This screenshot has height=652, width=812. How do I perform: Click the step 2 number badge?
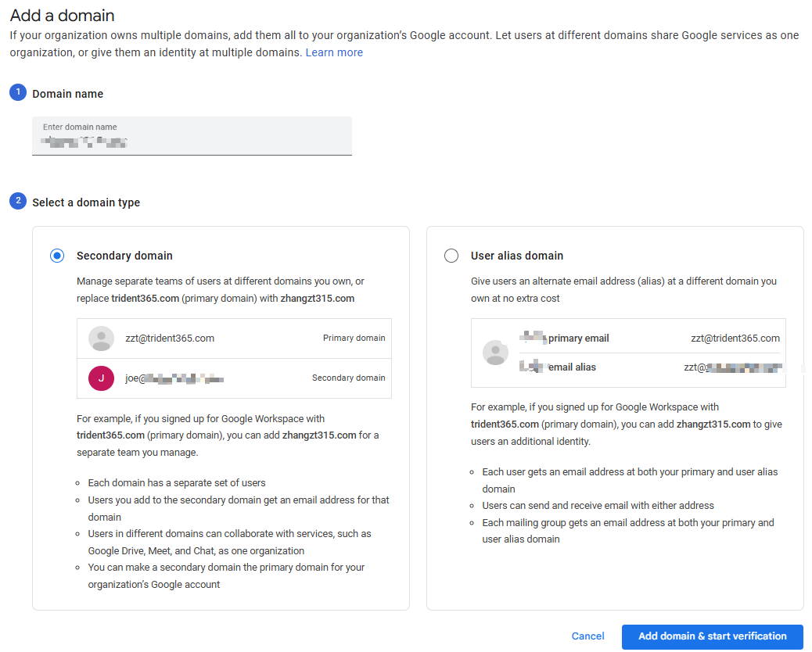17,202
